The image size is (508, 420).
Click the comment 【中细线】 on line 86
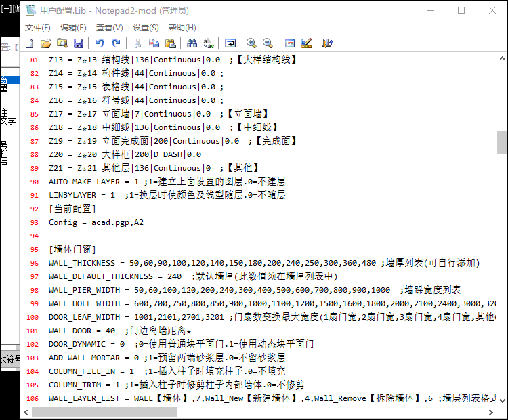(257, 127)
